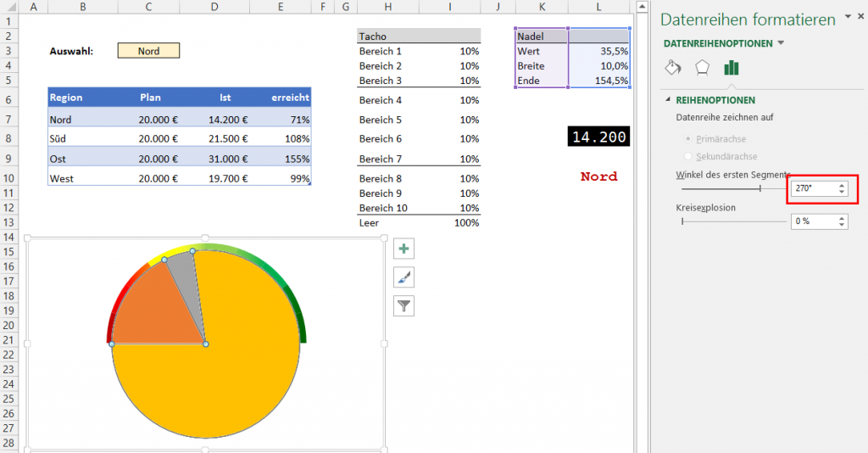868x453 pixels.
Task: Click the Chart Elements plus button
Action: [x=404, y=249]
